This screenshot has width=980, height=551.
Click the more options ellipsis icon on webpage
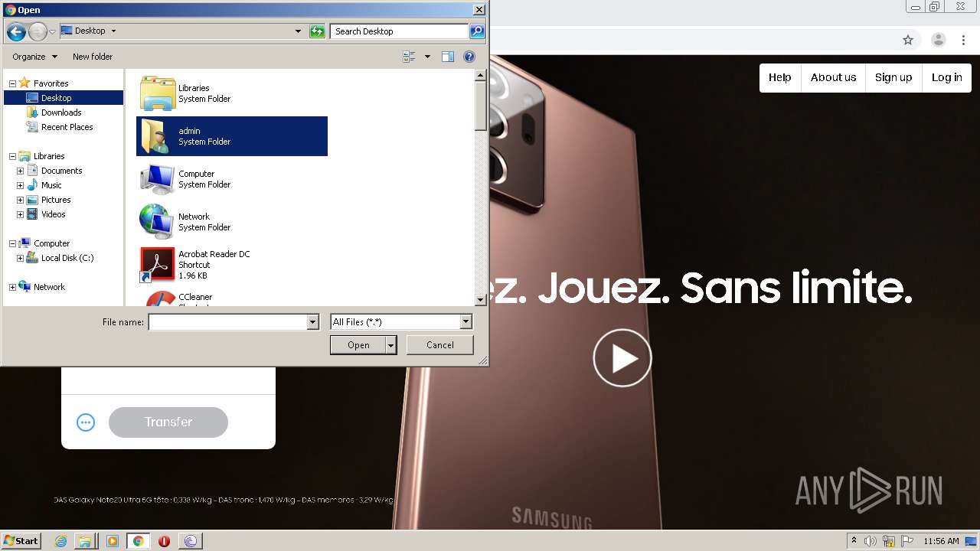pos(86,422)
